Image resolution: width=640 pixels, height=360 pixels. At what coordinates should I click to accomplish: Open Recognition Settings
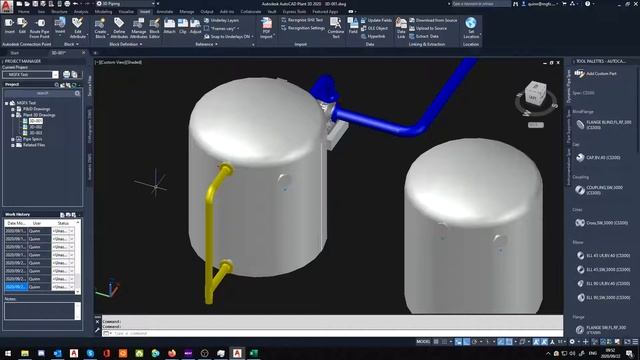point(303,28)
